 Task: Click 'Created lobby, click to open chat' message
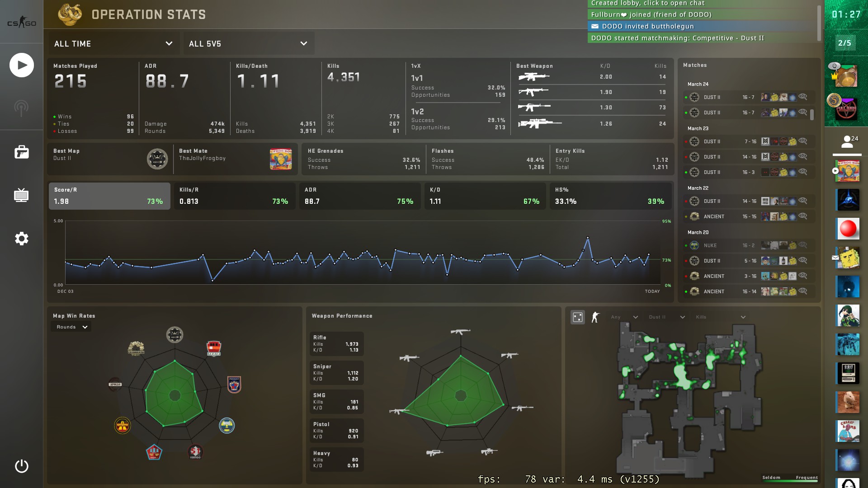[x=647, y=3]
